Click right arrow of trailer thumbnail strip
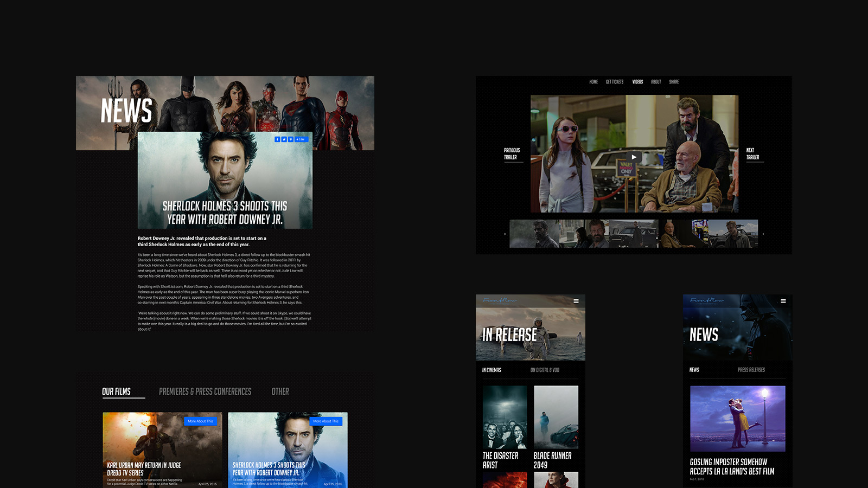868x488 pixels. point(763,234)
